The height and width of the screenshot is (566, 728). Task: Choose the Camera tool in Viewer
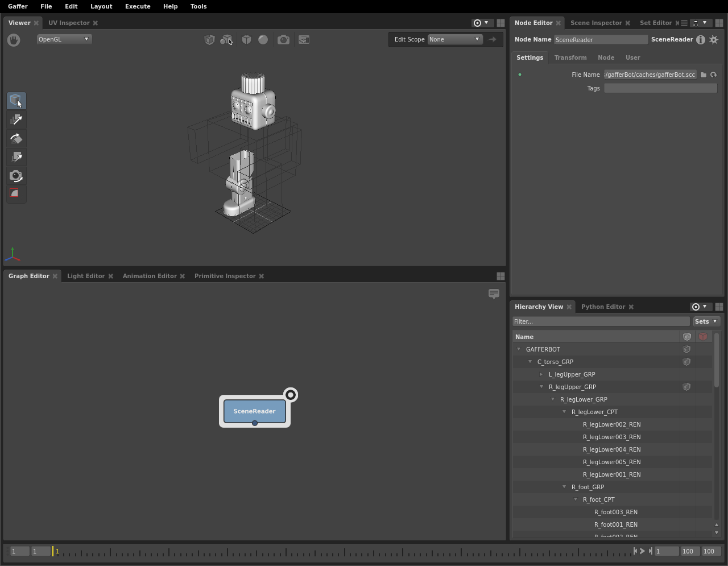point(16,176)
